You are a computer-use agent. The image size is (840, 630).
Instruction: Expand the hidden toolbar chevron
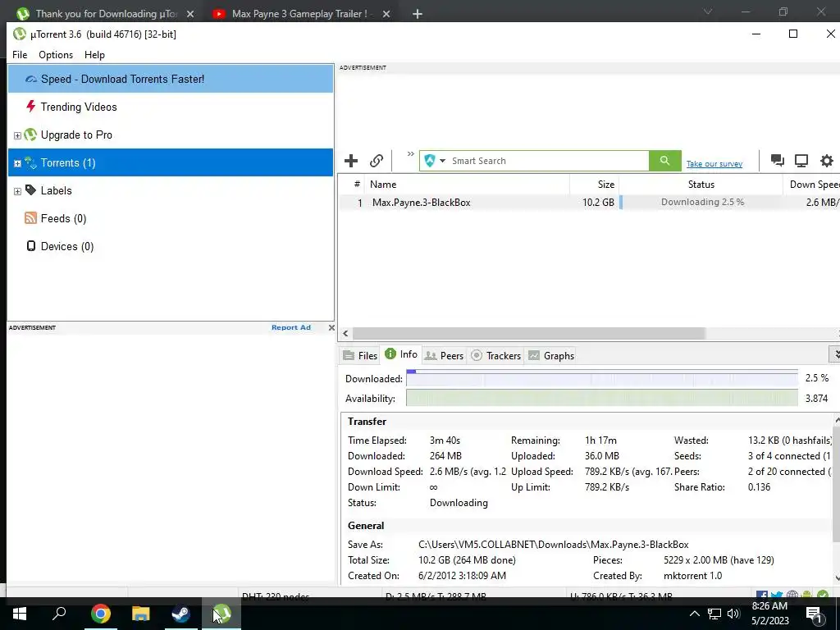pyautogui.click(x=410, y=154)
